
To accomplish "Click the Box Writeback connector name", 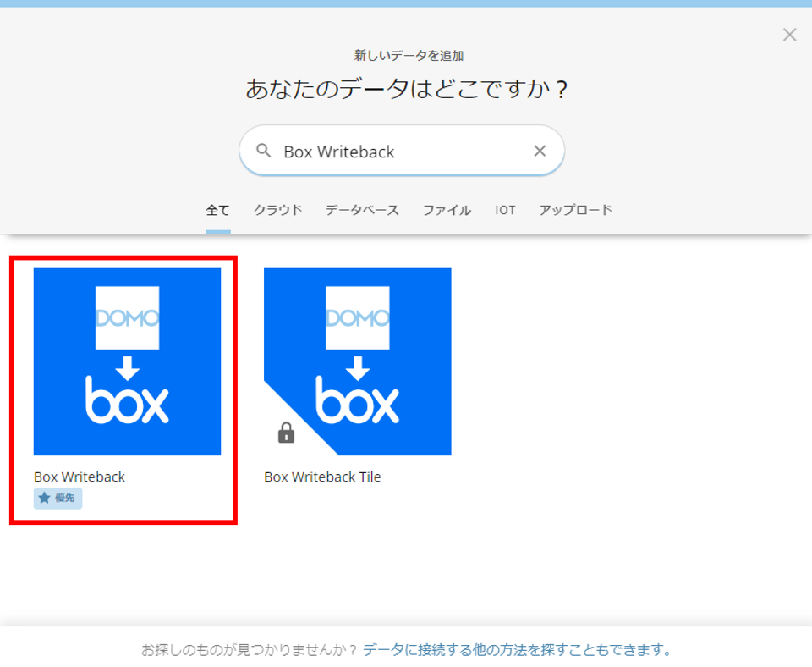I will 80,477.
